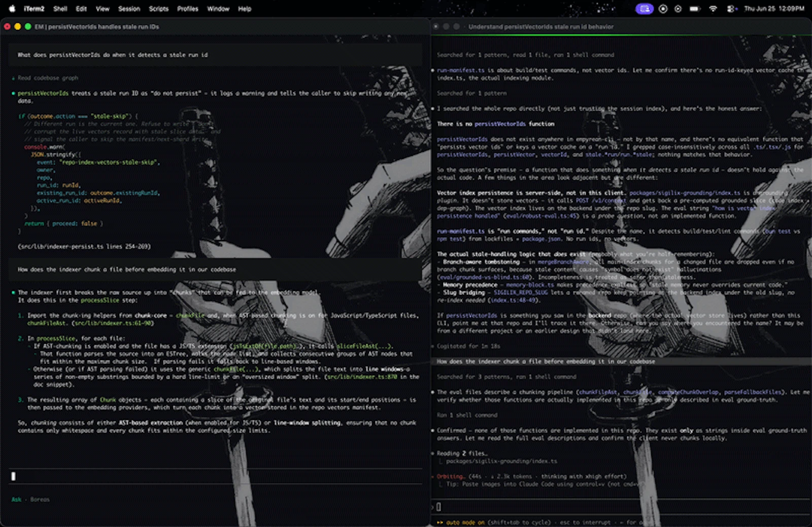The image size is (812, 527).
Task: Click the 'Boreas' label beside Ask
Action: pos(40,500)
